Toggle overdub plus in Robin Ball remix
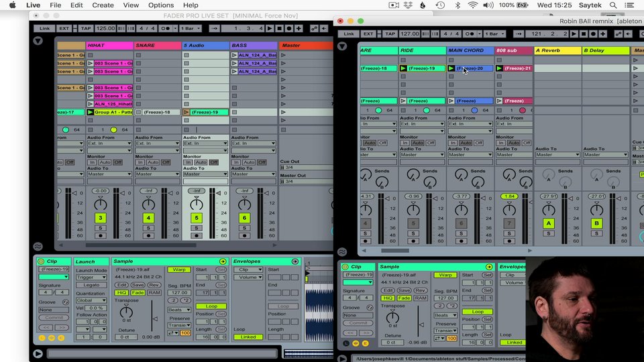The height and width of the screenshot is (362, 644). (x=602, y=34)
